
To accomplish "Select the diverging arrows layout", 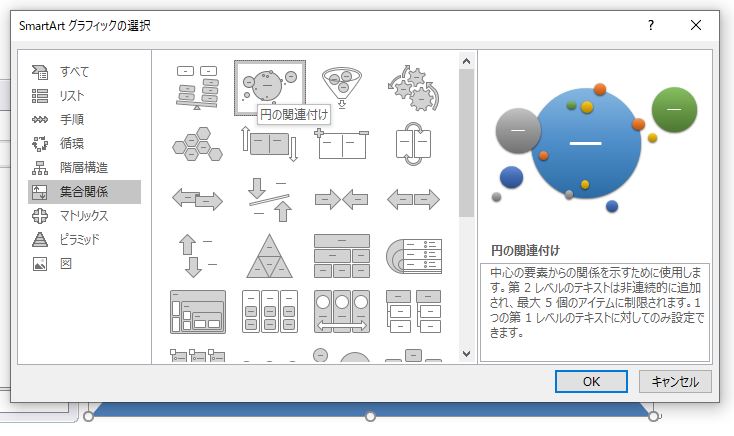I will [x=413, y=200].
